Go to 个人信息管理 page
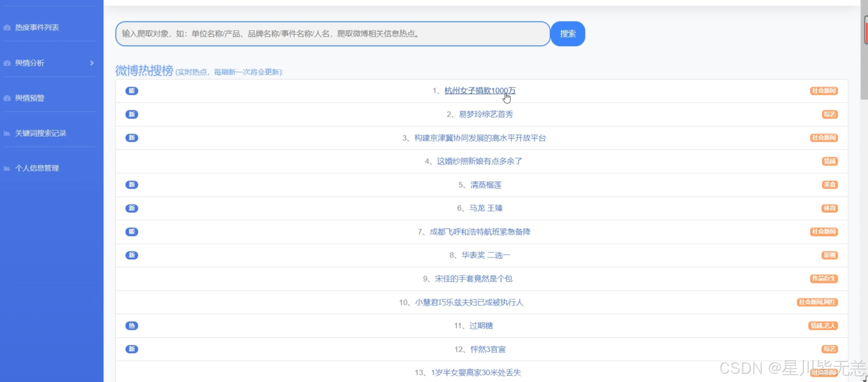 [x=37, y=168]
